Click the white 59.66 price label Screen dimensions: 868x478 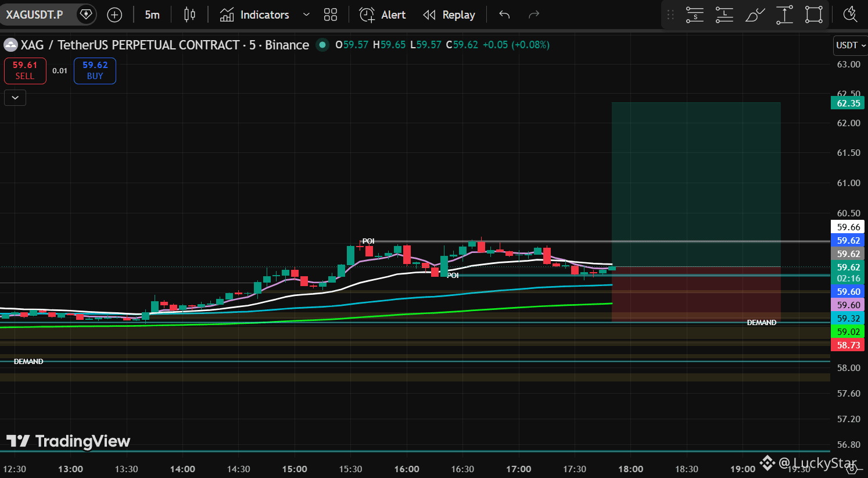pos(848,227)
